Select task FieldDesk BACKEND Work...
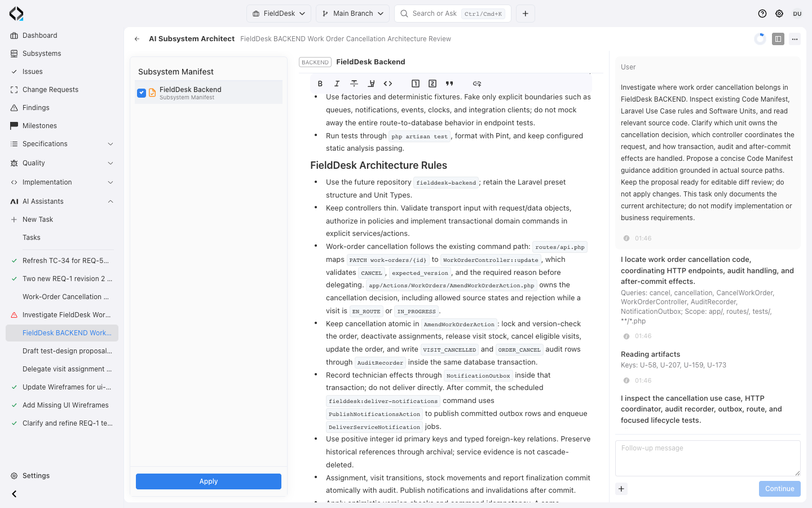This screenshot has width=812, height=508. point(62,333)
